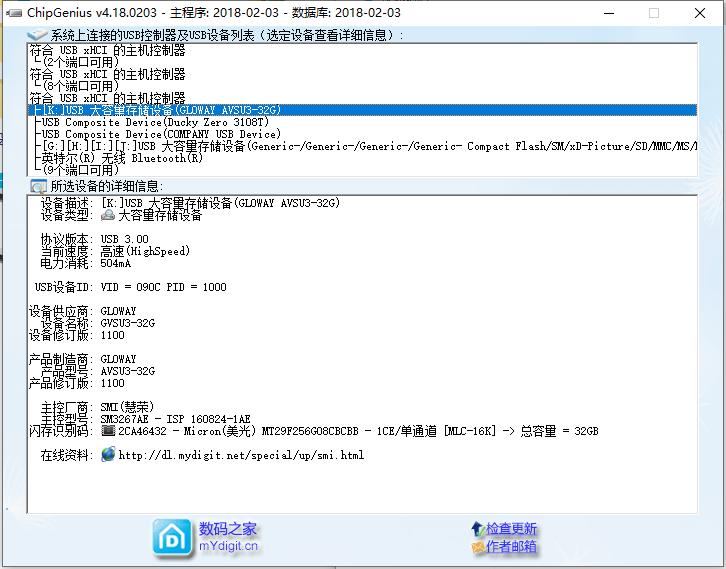Click the USB list header drive icon
726x569 pixels.
[37, 35]
